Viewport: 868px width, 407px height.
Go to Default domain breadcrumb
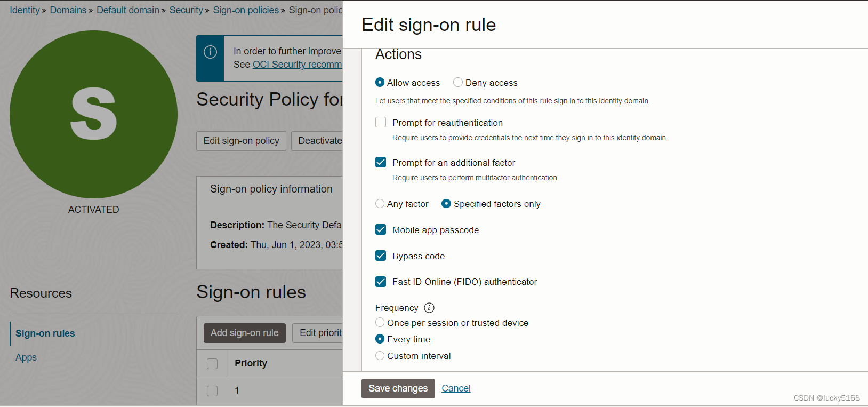click(x=128, y=10)
